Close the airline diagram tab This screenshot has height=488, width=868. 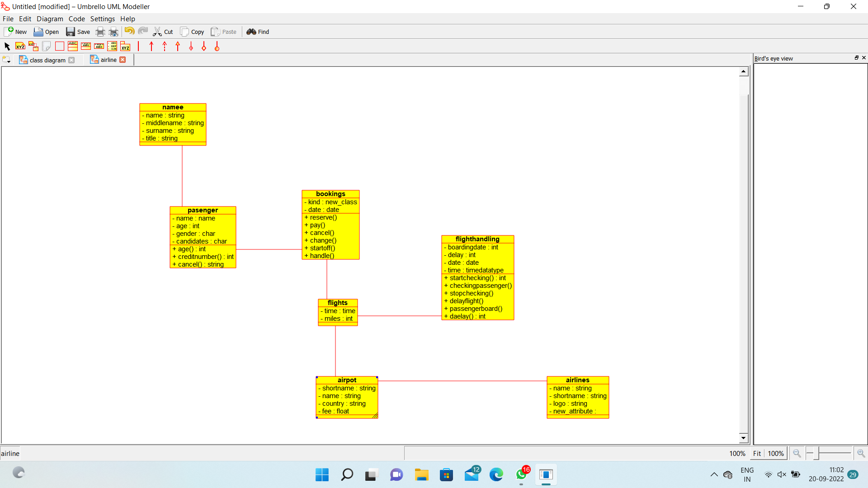123,60
